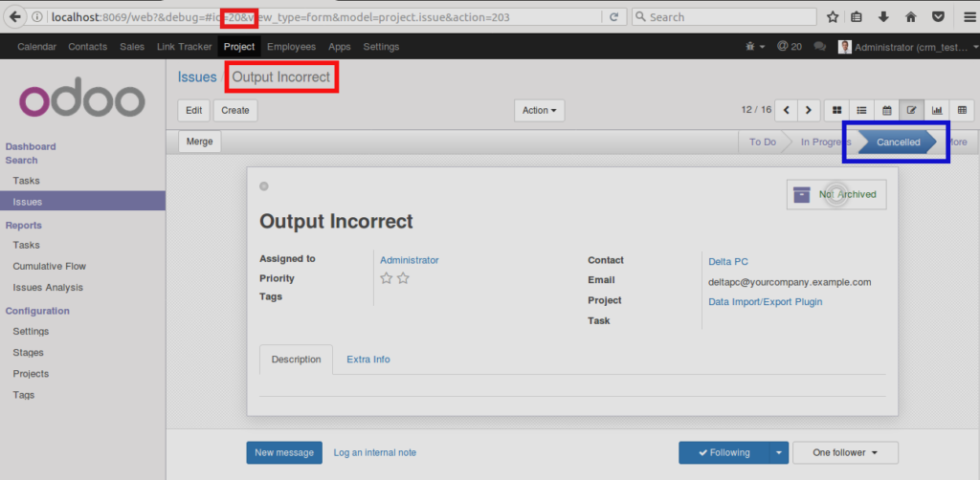Open Tasks under Search in sidebar

26,181
